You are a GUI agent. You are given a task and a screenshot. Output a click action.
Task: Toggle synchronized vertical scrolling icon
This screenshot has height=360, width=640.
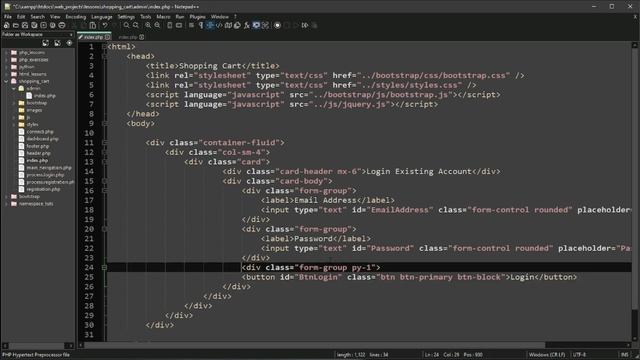click(169, 25)
